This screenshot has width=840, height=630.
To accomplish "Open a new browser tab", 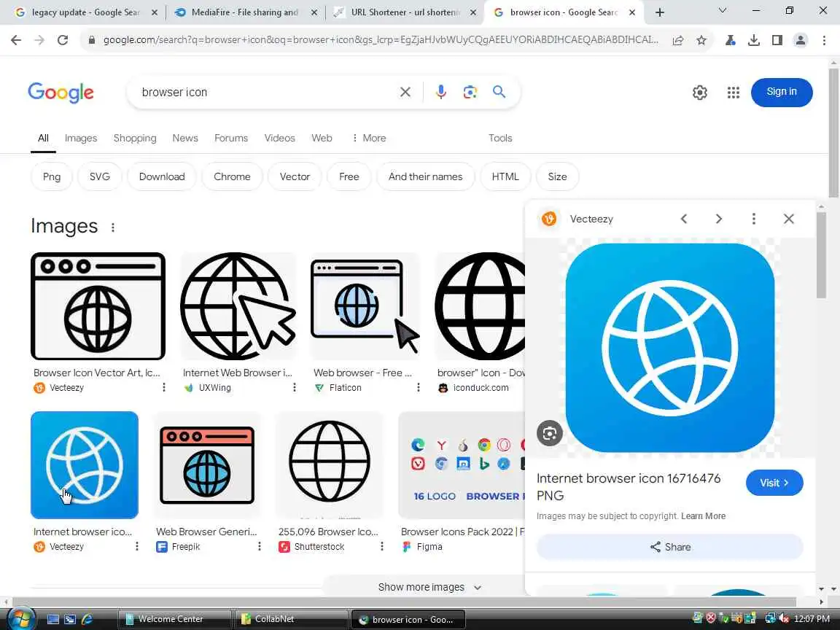I will click(660, 12).
